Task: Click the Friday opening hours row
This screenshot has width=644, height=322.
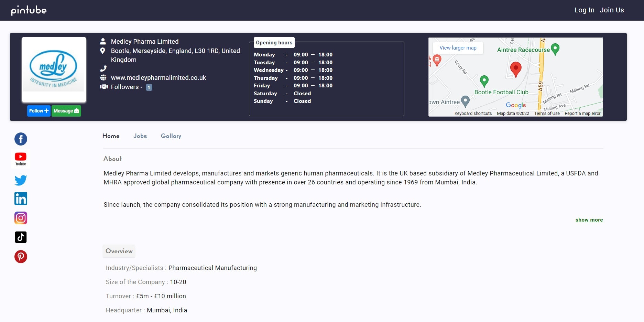Action: [x=293, y=86]
